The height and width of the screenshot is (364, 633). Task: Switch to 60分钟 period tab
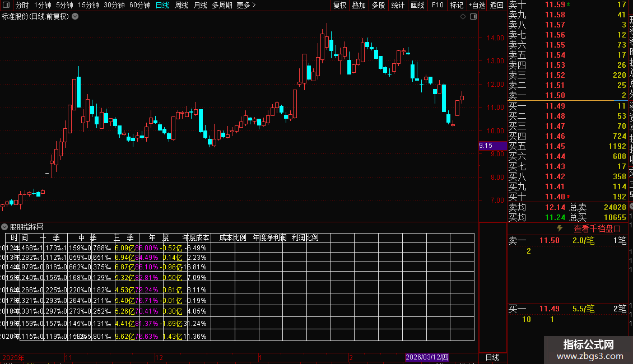tap(140, 5)
